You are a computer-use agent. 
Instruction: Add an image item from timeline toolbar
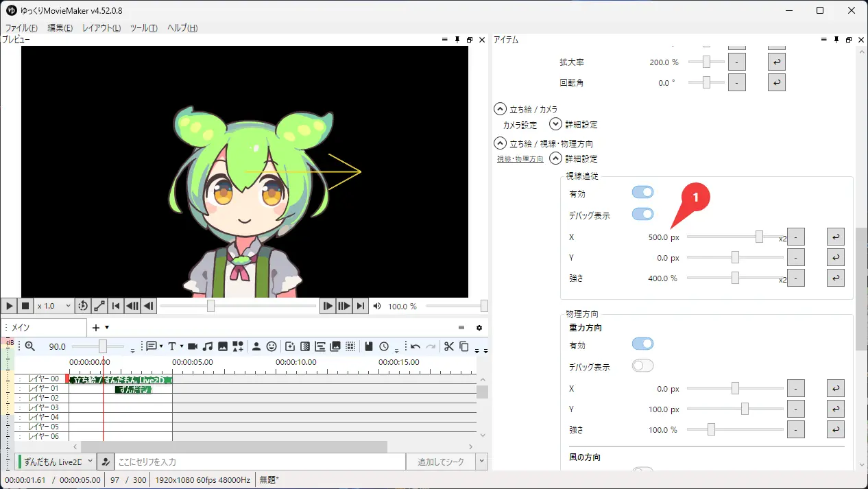223,346
